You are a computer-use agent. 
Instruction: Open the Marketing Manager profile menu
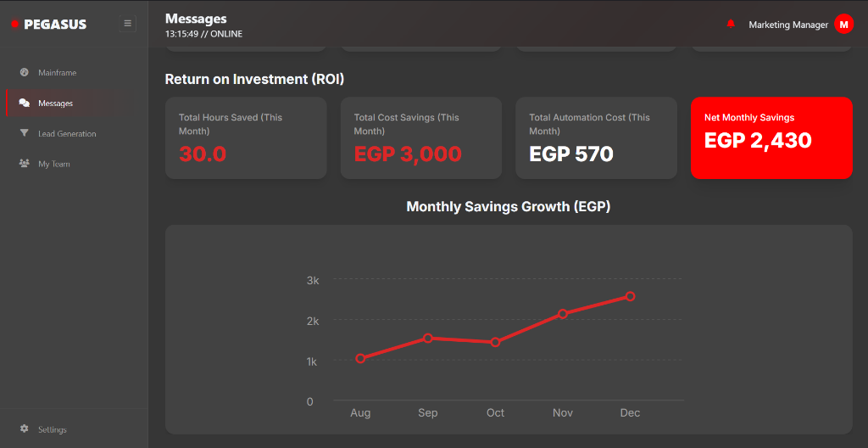(x=788, y=25)
